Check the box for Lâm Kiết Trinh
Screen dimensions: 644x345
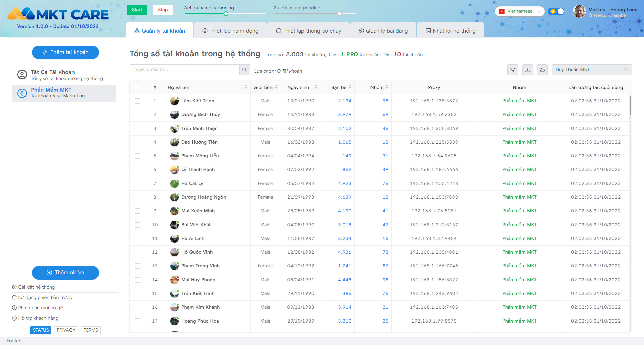point(137,101)
